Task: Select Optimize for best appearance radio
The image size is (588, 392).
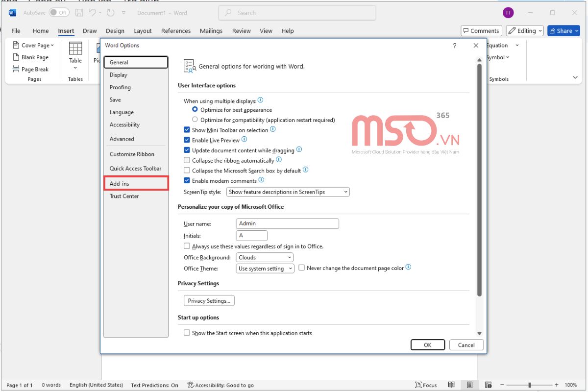Action: [x=195, y=110]
